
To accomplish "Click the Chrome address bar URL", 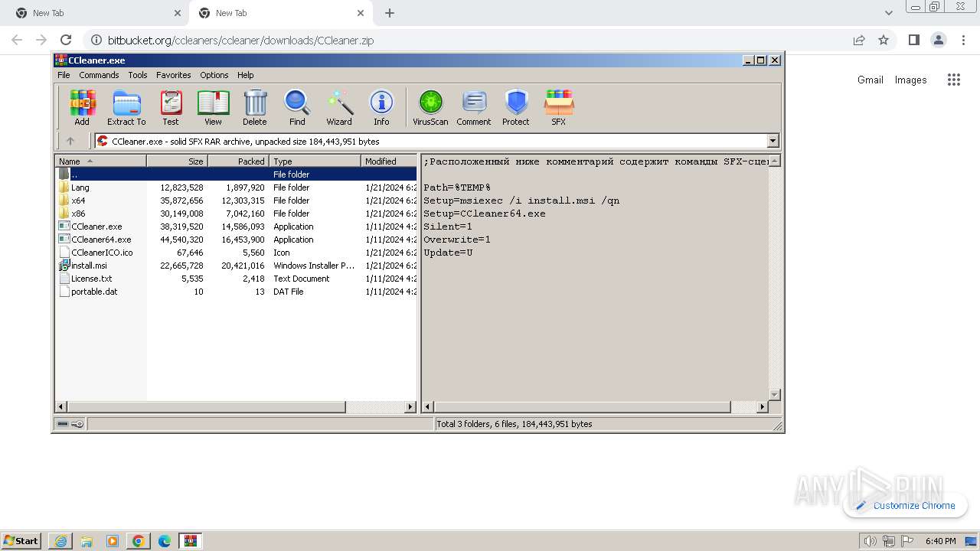I will [240, 40].
